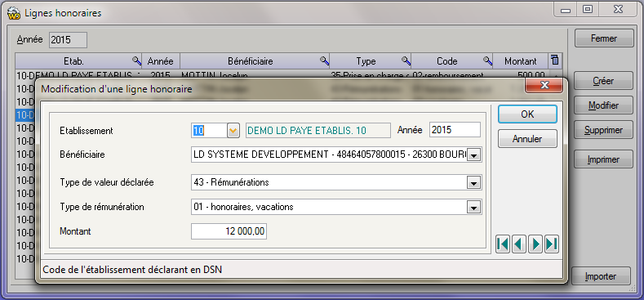This screenshot has width=644, height=300.
Task: Click Annuler to cancel the modification
Action: point(527,139)
